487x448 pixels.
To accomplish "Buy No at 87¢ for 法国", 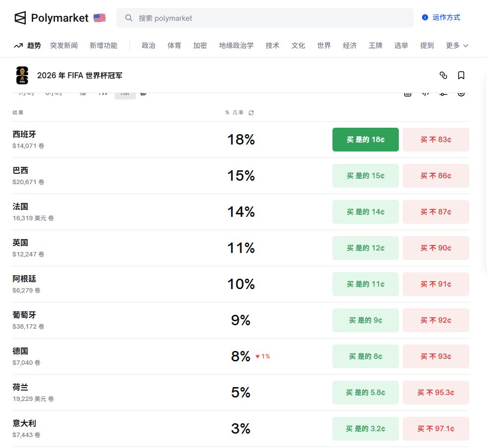I will [436, 212].
